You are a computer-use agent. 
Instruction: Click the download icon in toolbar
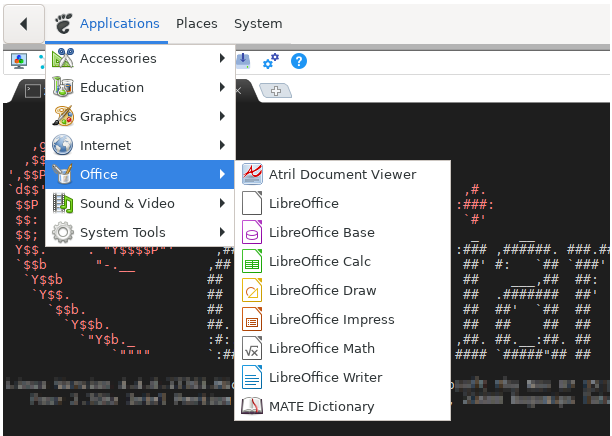coord(243,61)
